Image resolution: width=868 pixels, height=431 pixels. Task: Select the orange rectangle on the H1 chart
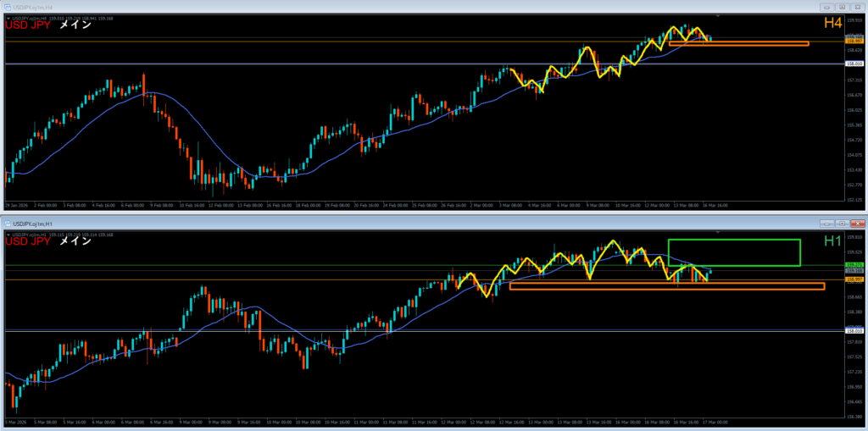click(x=666, y=287)
